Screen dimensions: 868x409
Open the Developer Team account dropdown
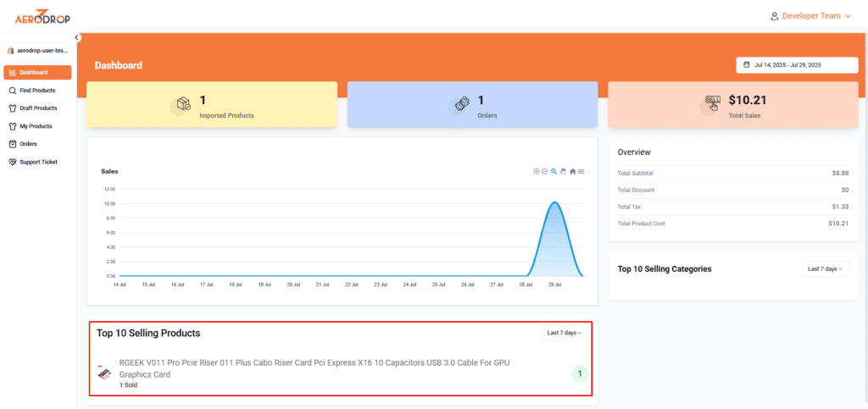tap(810, 15)
